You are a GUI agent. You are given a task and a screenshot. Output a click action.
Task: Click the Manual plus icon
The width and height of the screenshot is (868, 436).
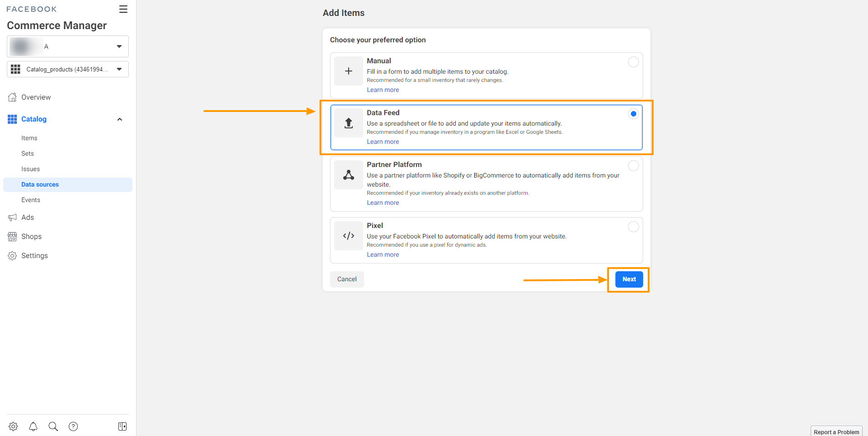[x=349, y=71]
